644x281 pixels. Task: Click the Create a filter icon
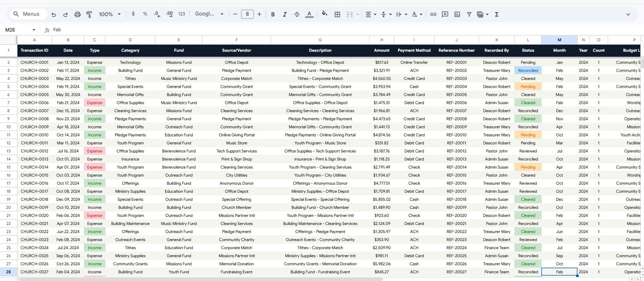[469, 14]
